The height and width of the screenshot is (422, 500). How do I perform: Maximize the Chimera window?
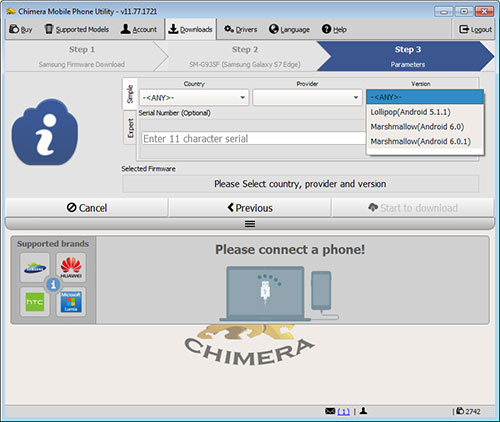tap(464, 12)
